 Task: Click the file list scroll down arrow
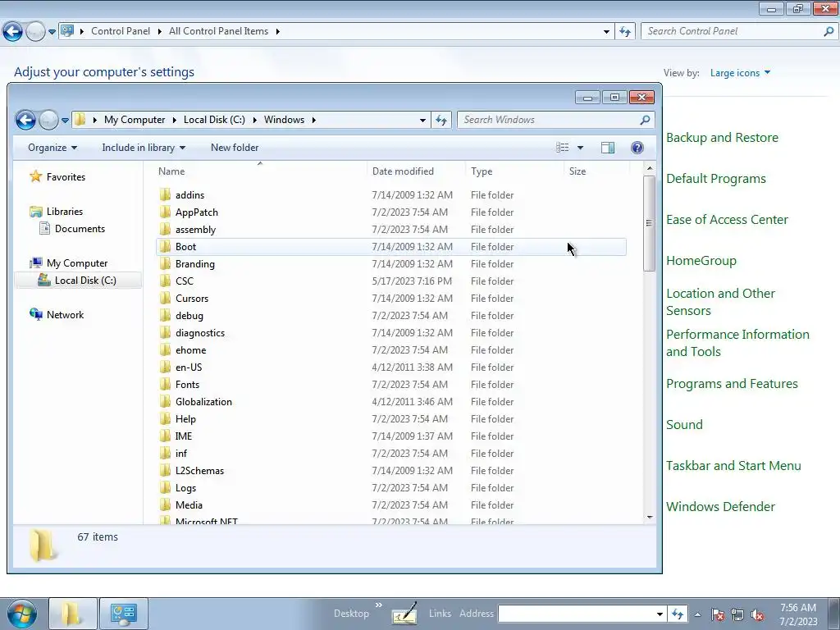point(650,517)
